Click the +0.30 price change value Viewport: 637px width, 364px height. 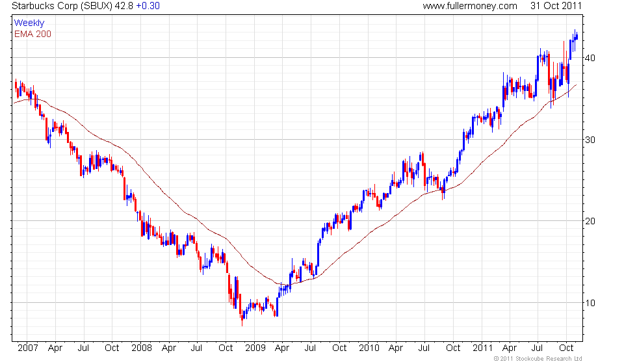coord(148,6)
